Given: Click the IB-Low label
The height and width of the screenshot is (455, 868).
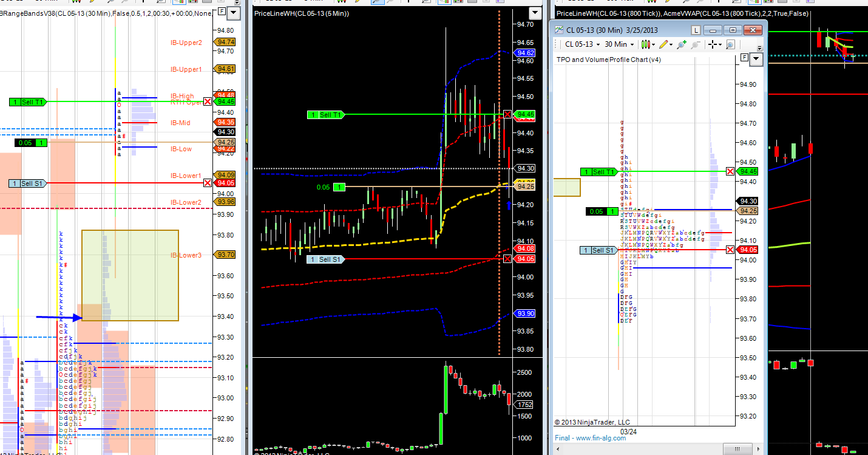Looking at the screenshot, I should pyautogui.click(x=181, y=149).
